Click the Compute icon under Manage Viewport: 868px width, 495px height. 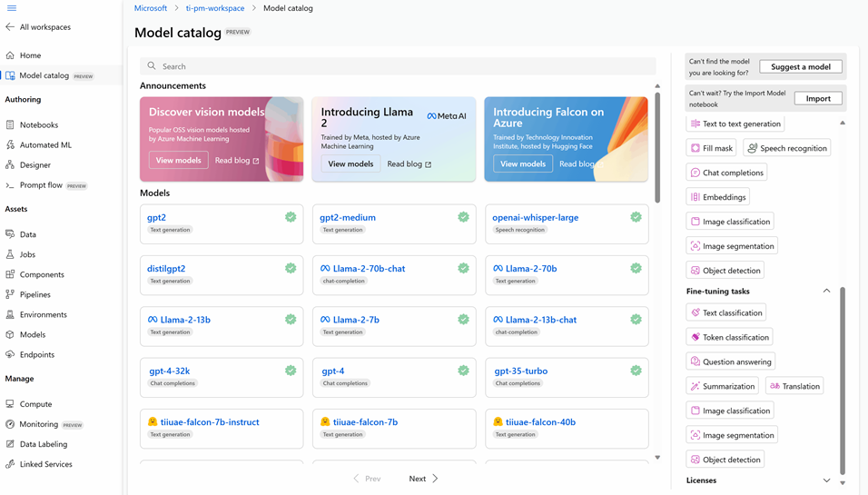point(10,404)
